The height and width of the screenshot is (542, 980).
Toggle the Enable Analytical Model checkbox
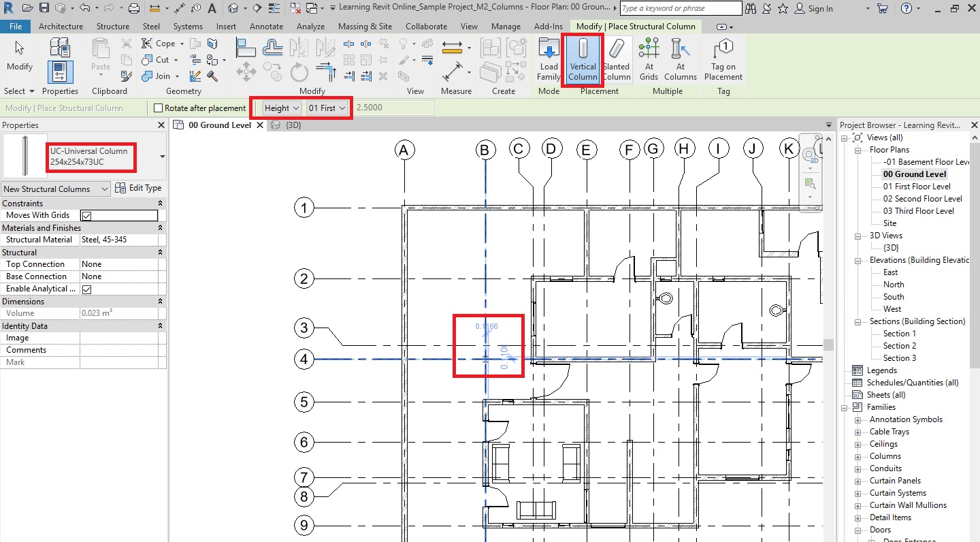coord(86,289)
